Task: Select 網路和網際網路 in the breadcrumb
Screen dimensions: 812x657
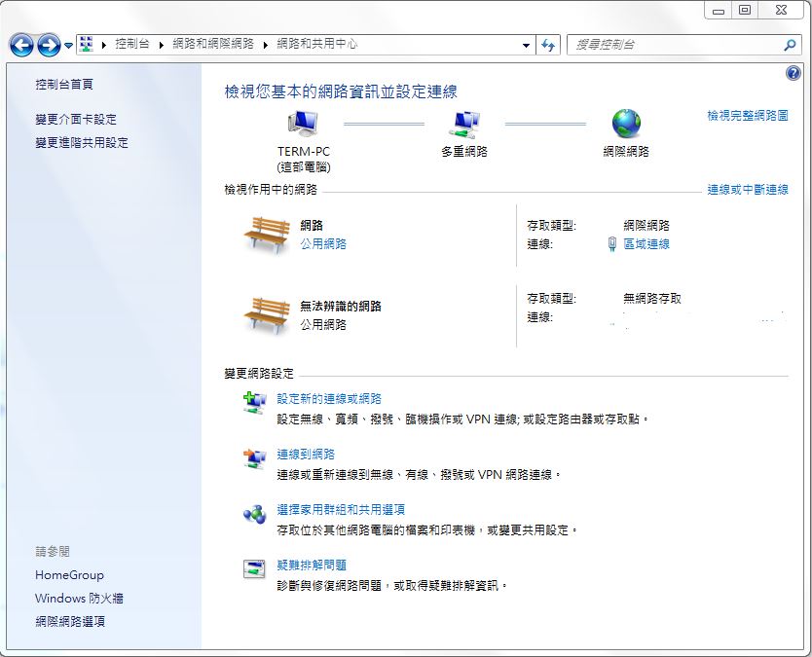Action: click(212, 45)
